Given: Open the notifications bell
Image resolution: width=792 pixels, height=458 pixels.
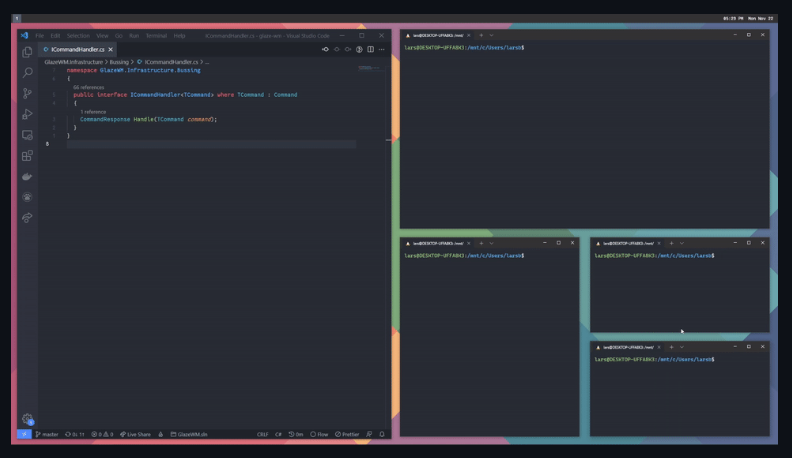Looking at the screenshot, I should 382,434.
